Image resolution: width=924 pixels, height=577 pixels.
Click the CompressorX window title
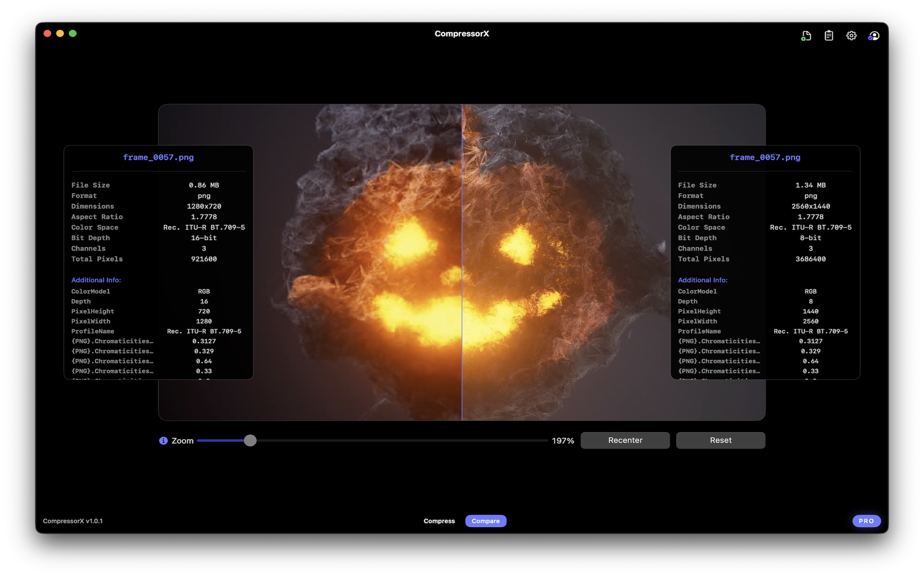(462, 34)
